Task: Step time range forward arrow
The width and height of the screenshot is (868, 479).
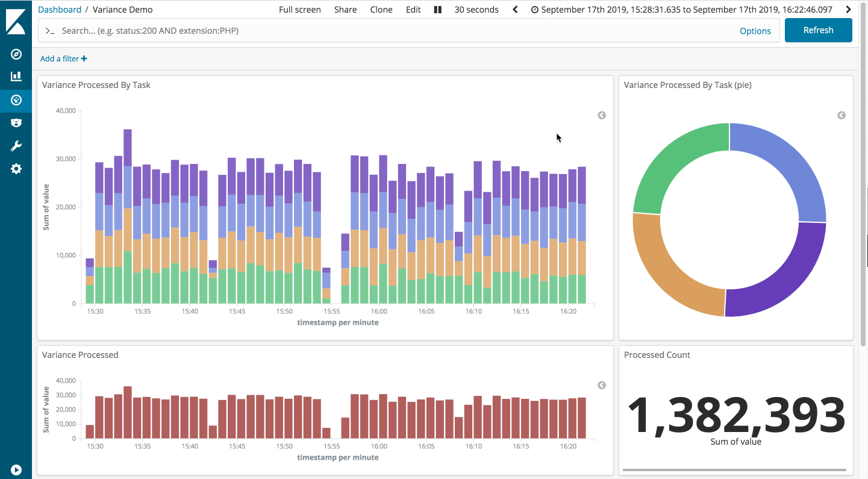Action: [x=848, y=10]
